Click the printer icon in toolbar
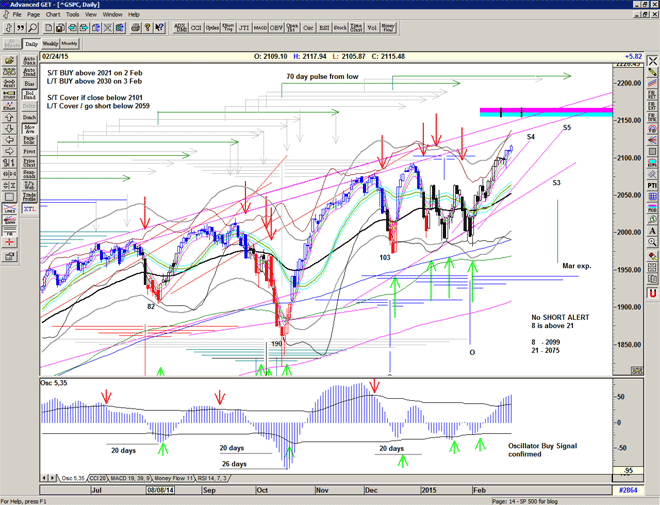Image resolution: width=660 pixels, height=505 pixels. click(x=133, y=28)
